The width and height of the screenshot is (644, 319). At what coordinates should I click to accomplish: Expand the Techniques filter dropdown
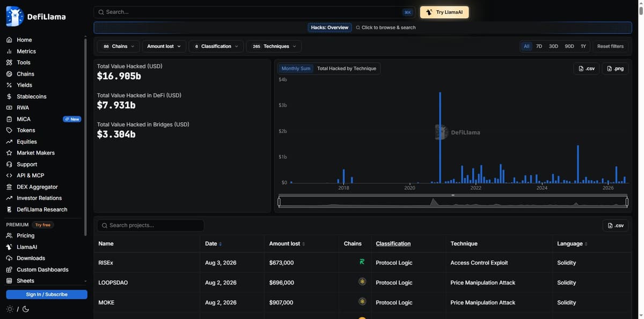[274, 46]
